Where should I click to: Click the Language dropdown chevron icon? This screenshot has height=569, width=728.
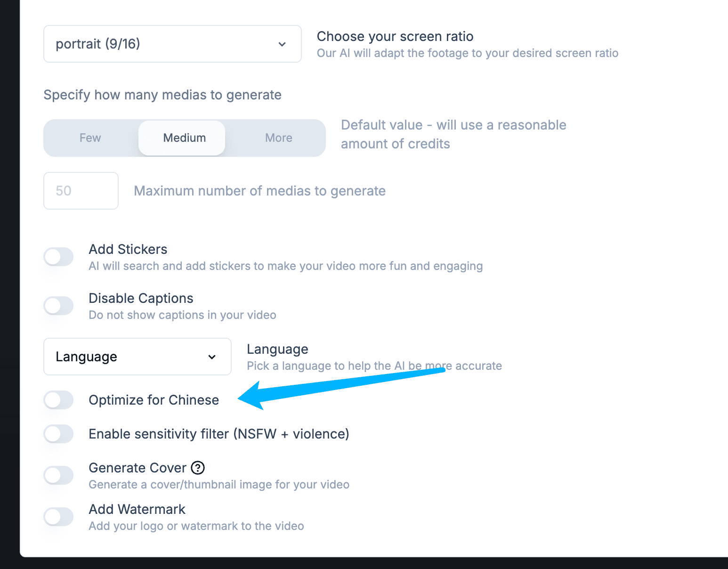[x=212, y=357]
